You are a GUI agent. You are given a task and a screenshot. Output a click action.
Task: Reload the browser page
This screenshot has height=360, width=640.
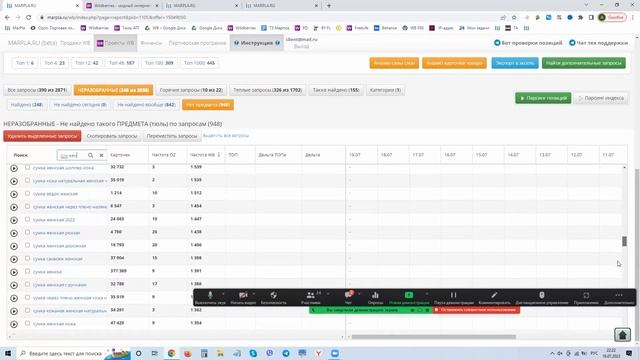[29, 18]
